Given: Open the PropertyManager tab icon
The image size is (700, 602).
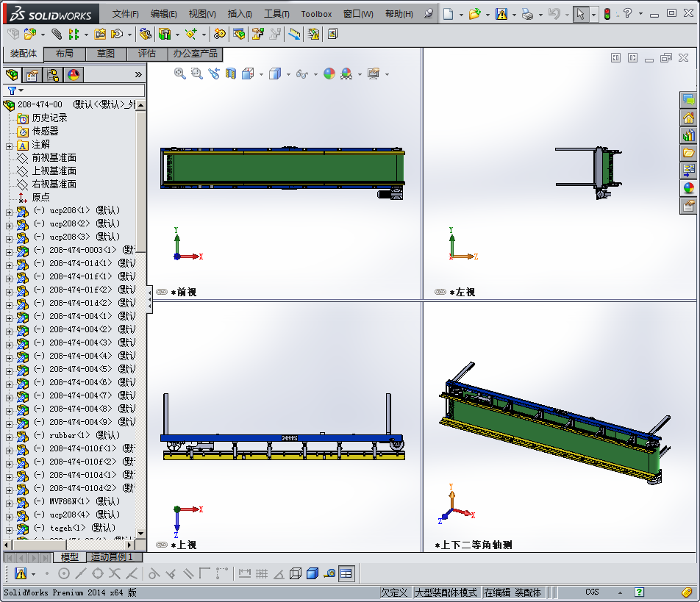Looking at the screenshot, I should click(x=32, y=75).
